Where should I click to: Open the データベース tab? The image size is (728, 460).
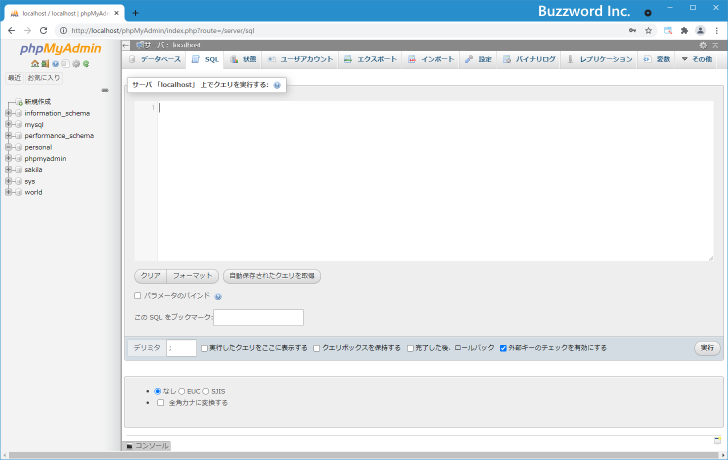point(155,59)
